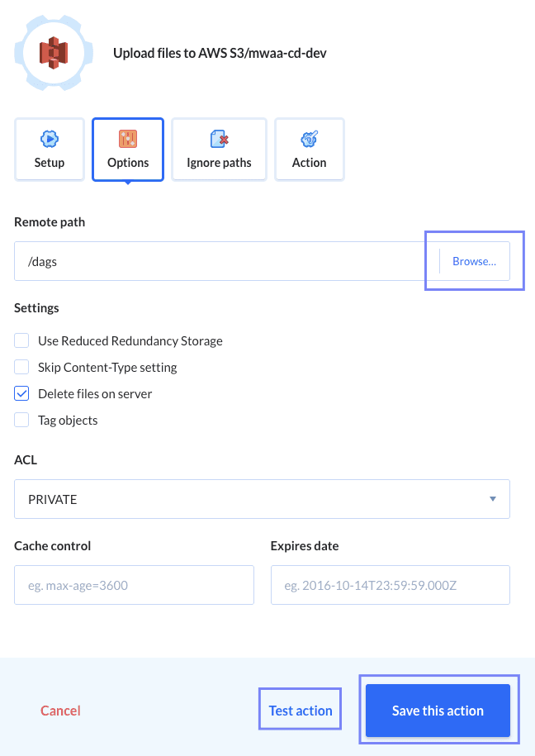Open the ACL dropdown showing PRIVATE
The height and width of the screenshot is (756, 535).
[262, 499]
